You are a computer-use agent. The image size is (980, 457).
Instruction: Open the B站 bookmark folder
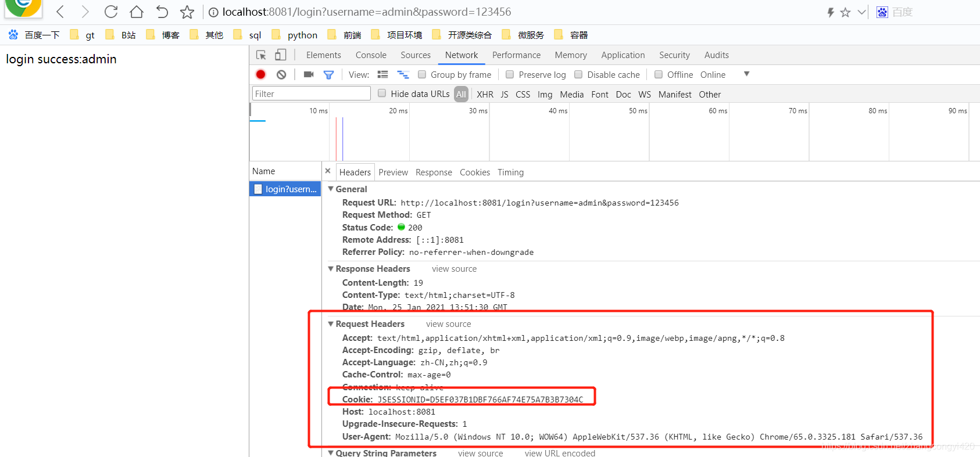tap(120, 35)
